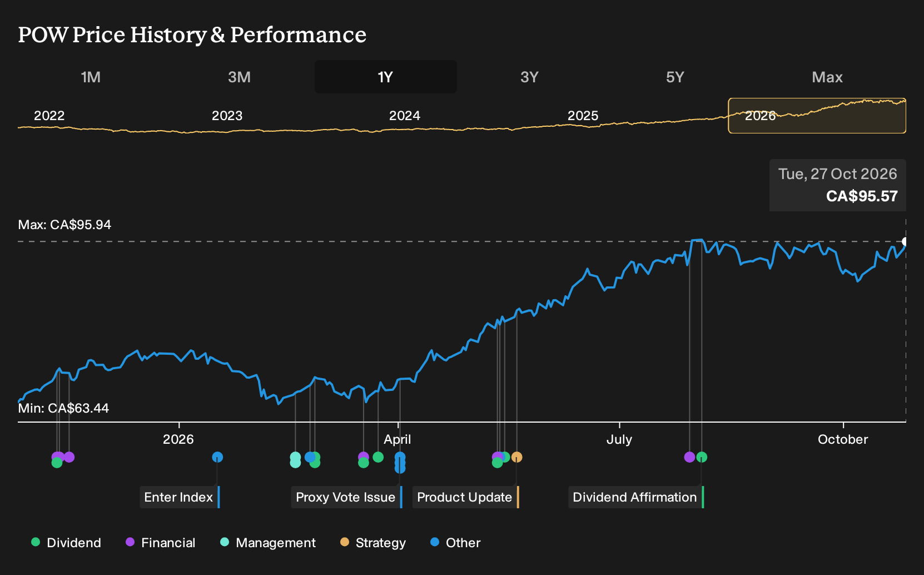This screenshot has width=924, height=575.
Task: Toggle the Strategy legend filter
Action: point(373,542)
